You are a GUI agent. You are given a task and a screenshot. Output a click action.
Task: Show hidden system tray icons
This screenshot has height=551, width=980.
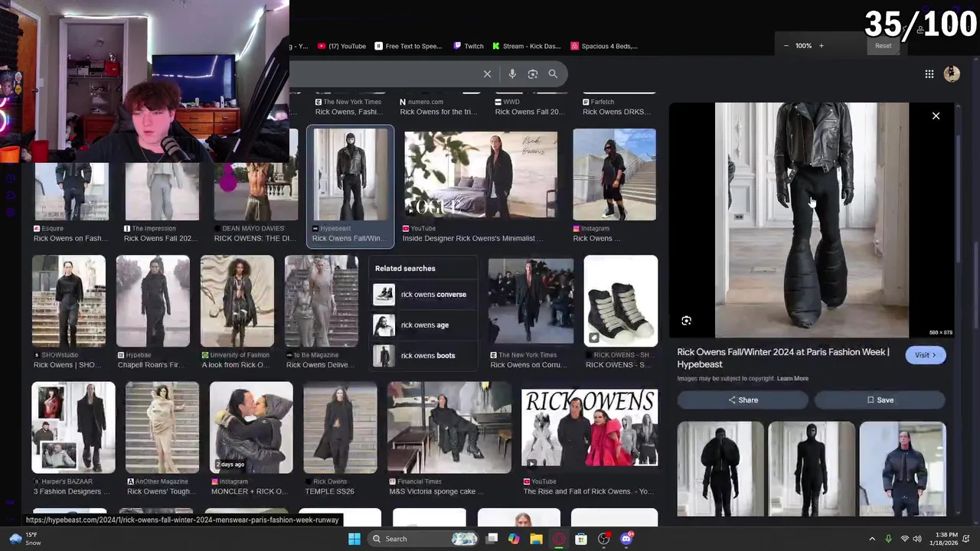(x=872, y=539)
